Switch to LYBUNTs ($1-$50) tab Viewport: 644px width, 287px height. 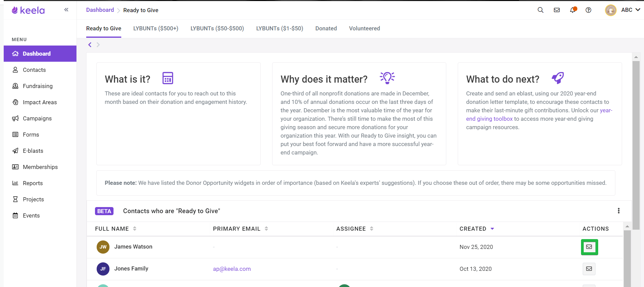tap(280, 29)
